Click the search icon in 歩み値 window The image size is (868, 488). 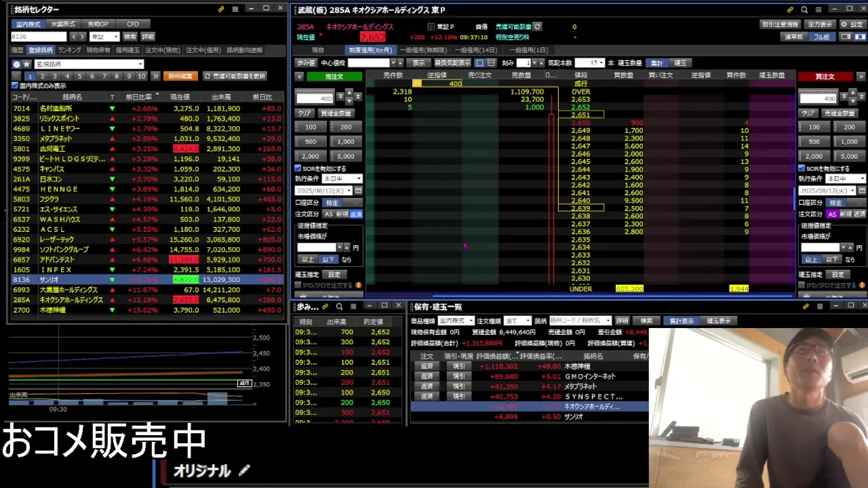(x=339, y=306)
